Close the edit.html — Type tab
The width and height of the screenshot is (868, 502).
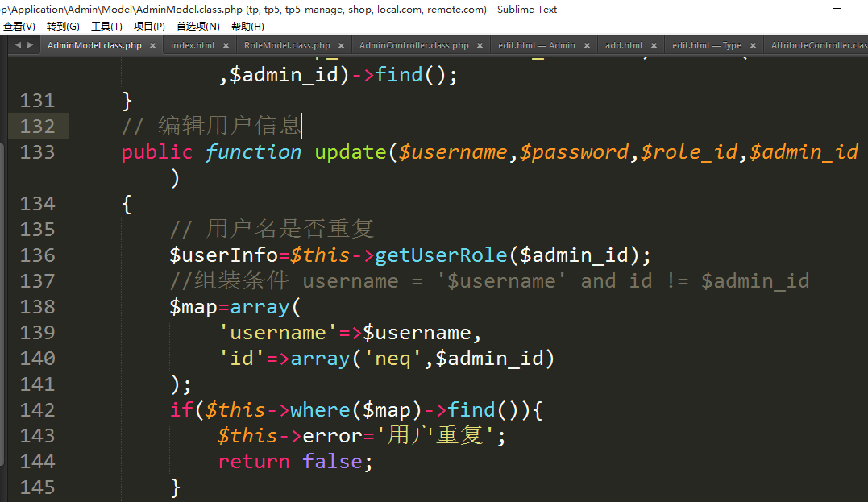click(753, 46)
